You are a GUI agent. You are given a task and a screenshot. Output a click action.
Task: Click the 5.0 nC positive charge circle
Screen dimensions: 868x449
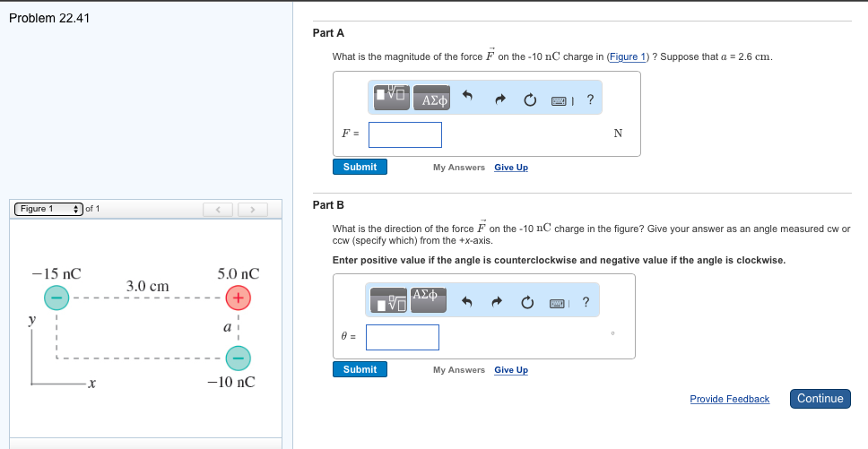(238, 298)
